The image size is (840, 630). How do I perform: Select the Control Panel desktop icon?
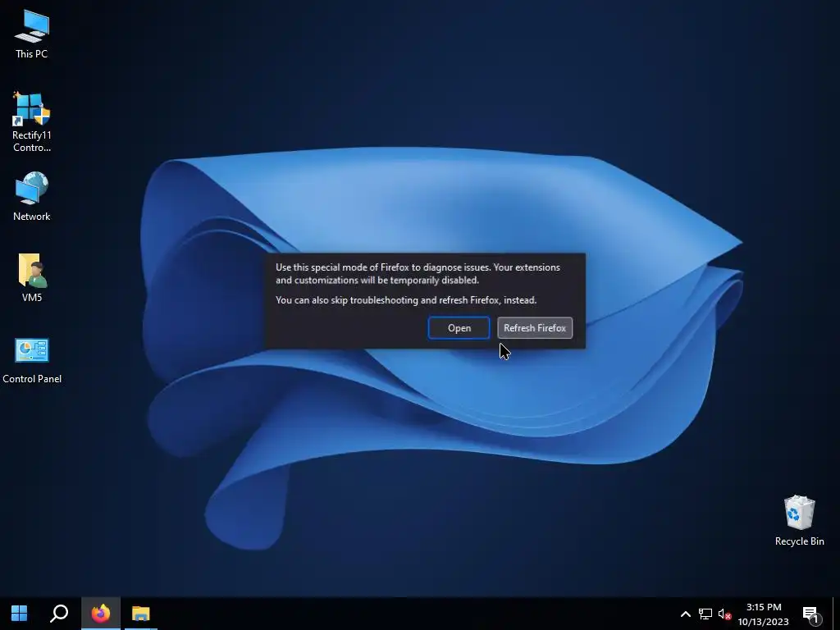point(32,360)
